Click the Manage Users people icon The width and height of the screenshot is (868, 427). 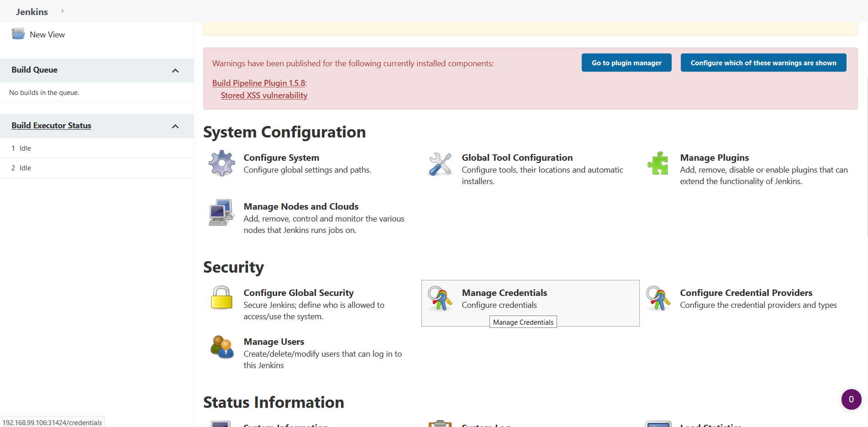pos(222,347)
